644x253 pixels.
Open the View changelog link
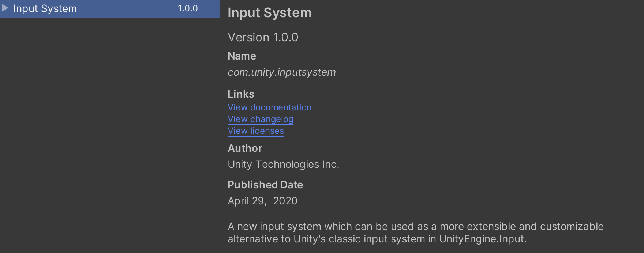tap(260, 119)
